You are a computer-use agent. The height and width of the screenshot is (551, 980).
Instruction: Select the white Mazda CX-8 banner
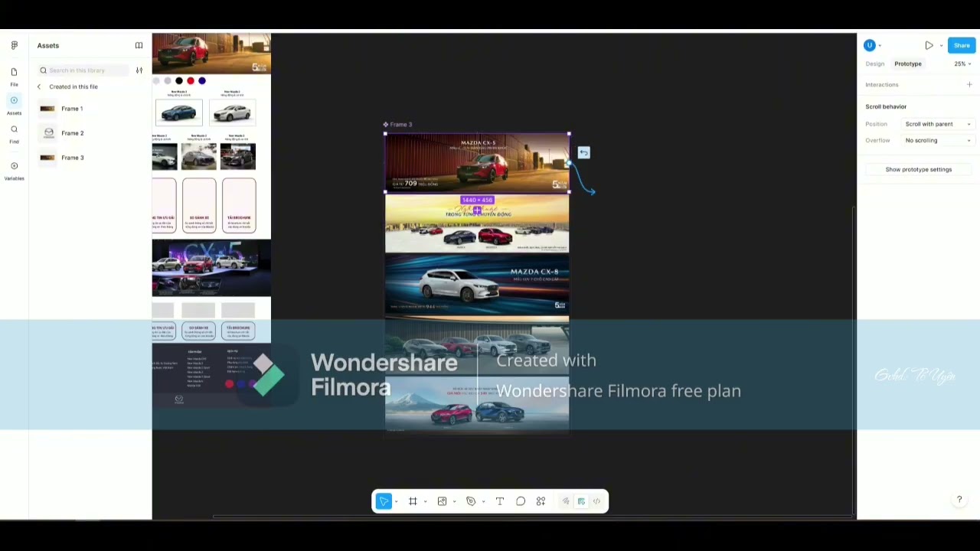click(477, 285)
